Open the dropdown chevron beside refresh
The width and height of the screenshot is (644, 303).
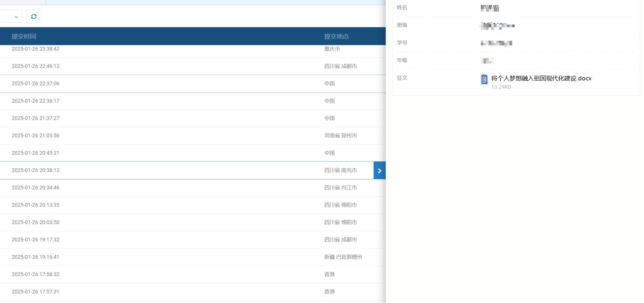[x=16, y=17]
